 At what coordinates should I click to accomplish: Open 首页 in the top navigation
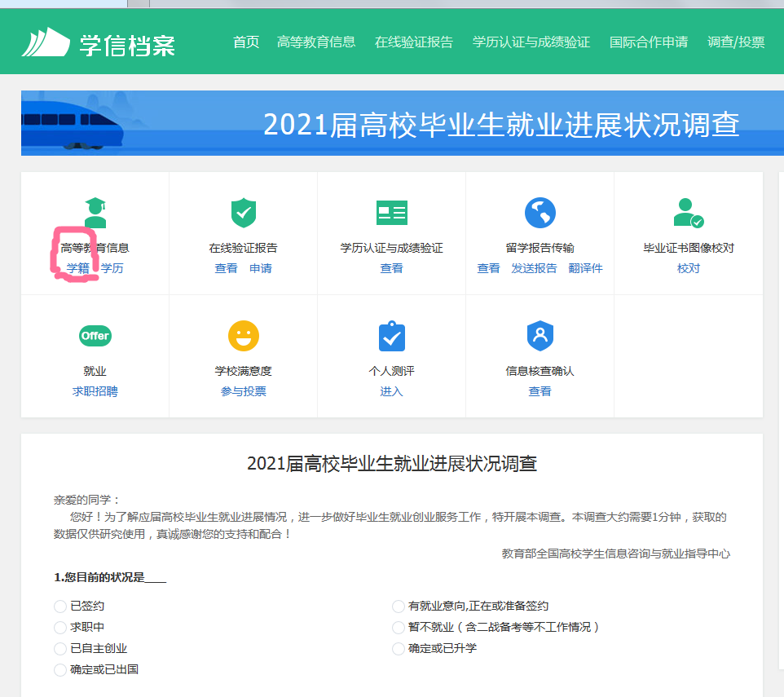click(x=246, y=42)
